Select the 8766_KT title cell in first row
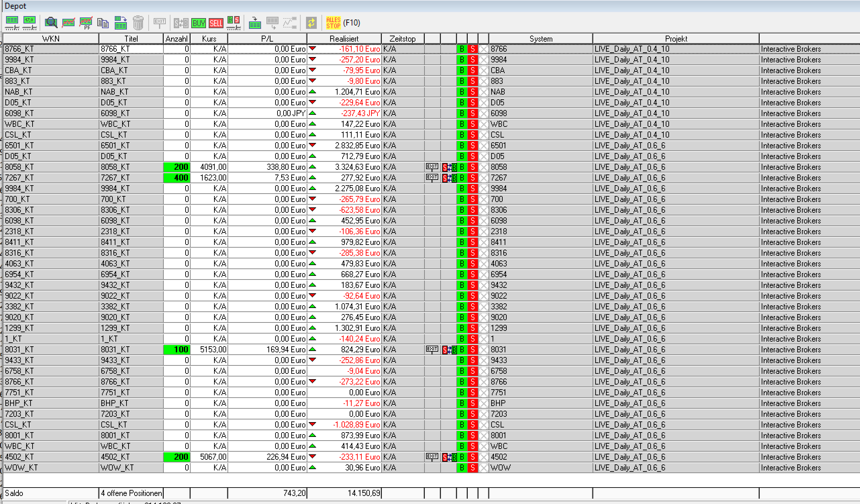Viewport: 860px width, 504px height. [131, 49]
